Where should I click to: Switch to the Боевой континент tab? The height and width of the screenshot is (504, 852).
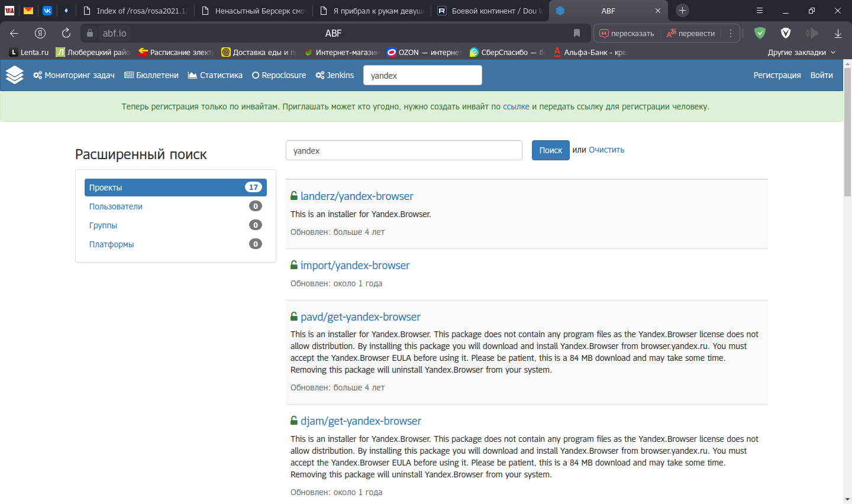pyautogui.click(x=490, y=11)
